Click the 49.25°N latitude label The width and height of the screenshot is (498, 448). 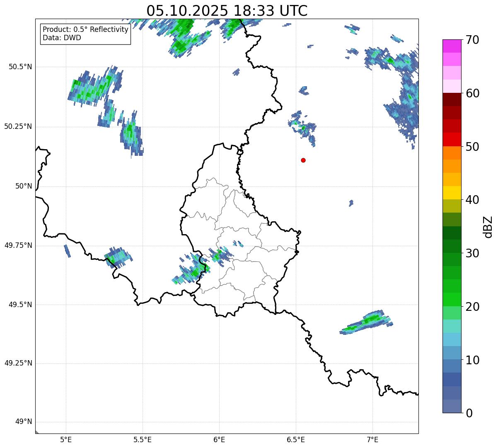coord(18,363)
